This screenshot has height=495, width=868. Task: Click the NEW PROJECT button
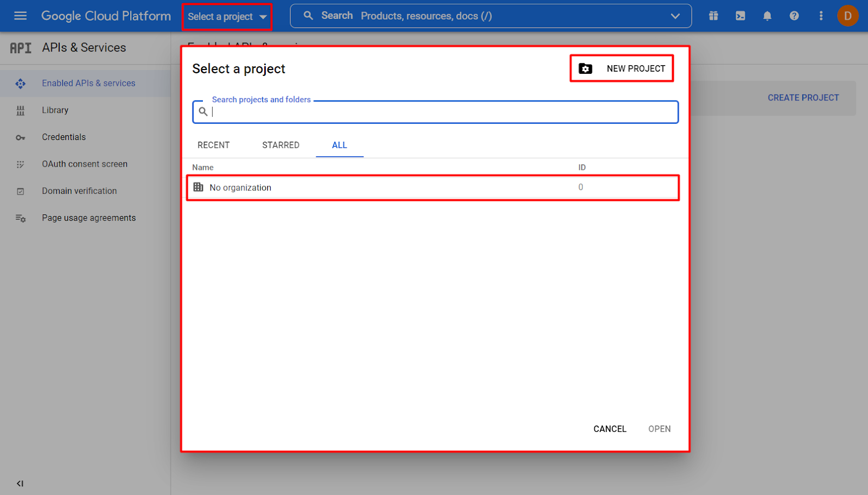pos(622,68)
